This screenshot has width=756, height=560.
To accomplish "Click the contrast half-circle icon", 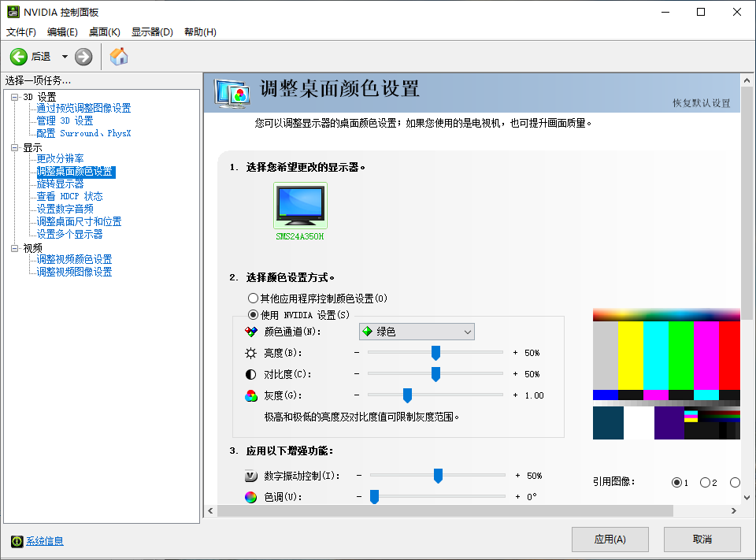I will [250, 374].
